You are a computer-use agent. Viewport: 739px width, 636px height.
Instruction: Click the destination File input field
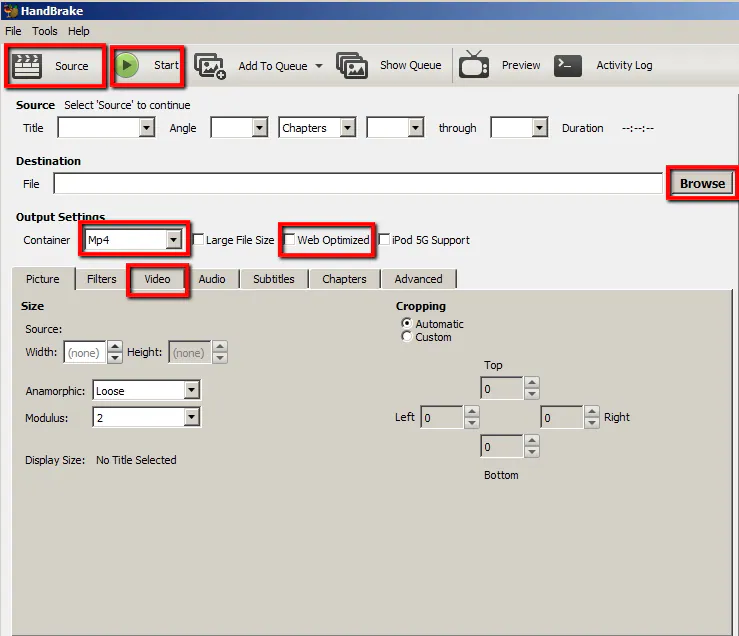coord(358,183)
